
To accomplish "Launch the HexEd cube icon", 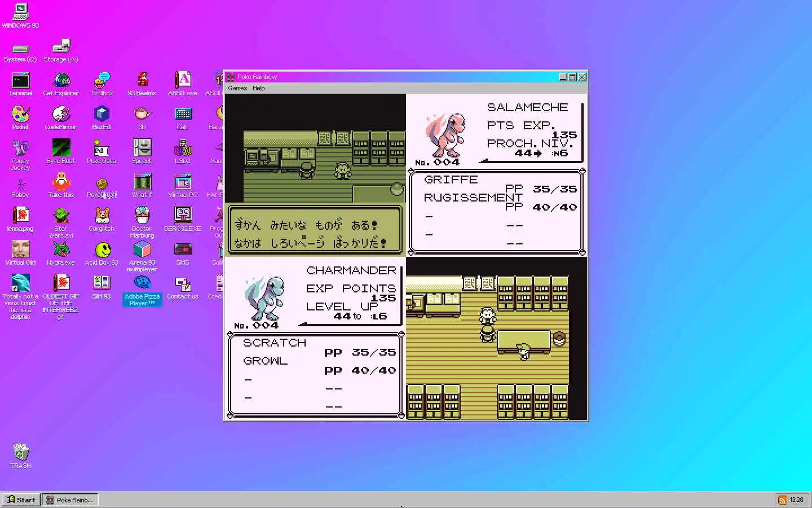I will click(x=101, y=119).
